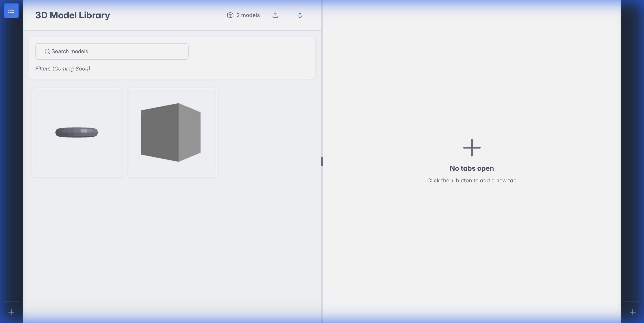Click the No tabs open heading
This screenshot has width=644, height=323.
472,168
